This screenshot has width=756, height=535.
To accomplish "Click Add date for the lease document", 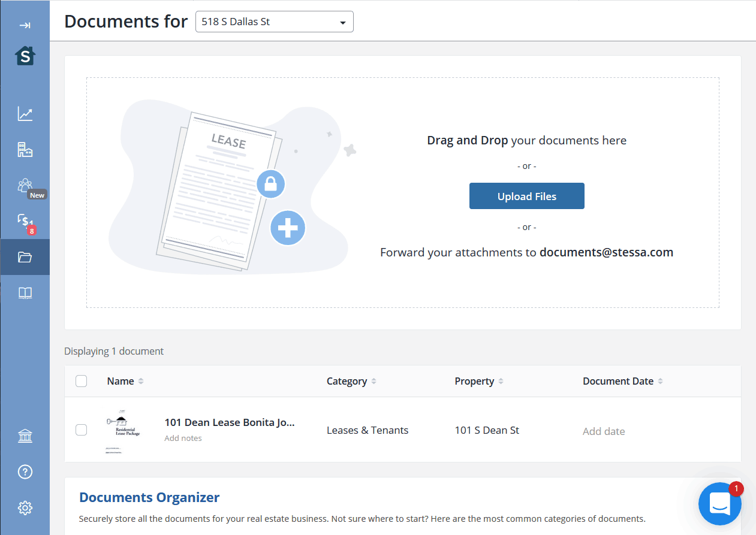I will tap(604, 431).
